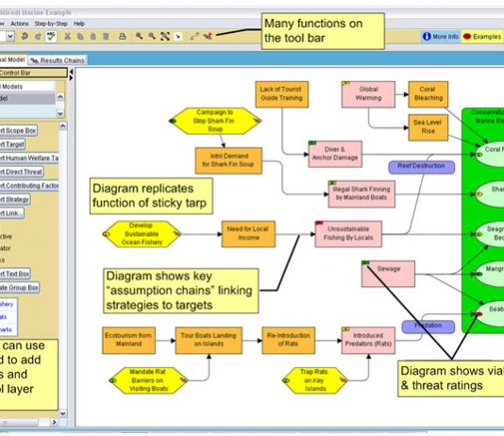Open the Step-by-Step menu
The image size is (504, 436).
51,24
